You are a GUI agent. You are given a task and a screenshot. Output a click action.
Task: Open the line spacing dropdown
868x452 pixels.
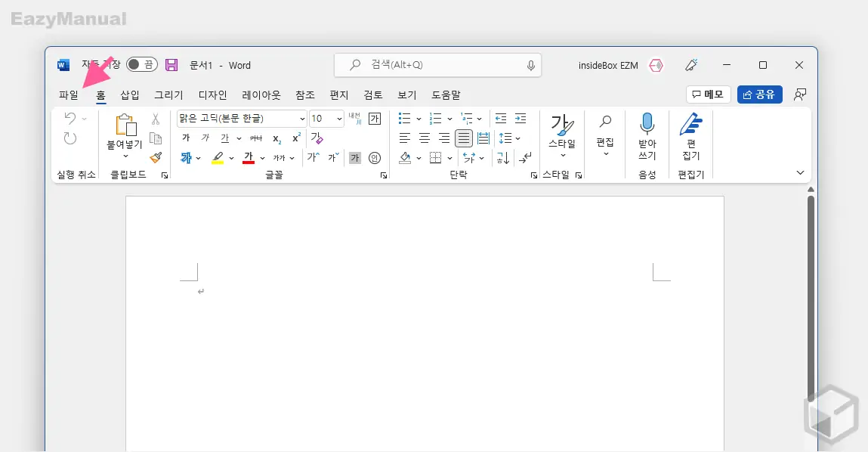pos(509,138)
